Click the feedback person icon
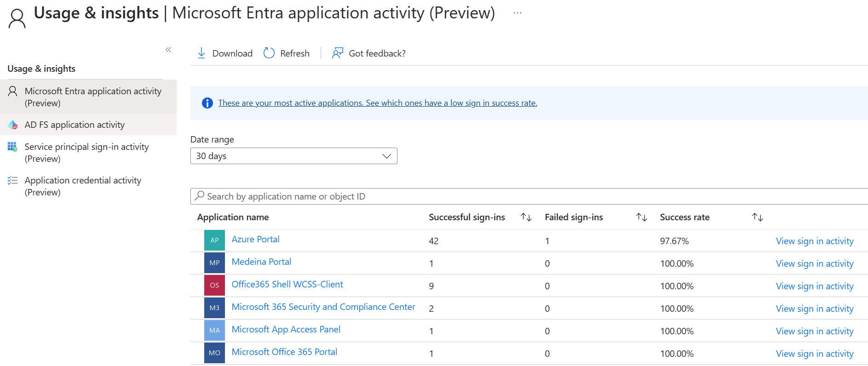 coord(338,53)
